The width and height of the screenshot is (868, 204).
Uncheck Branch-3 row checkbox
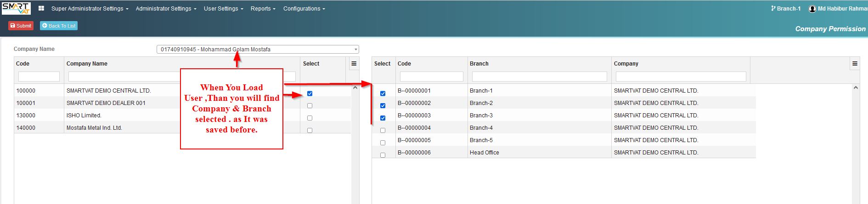click(383, 118)
